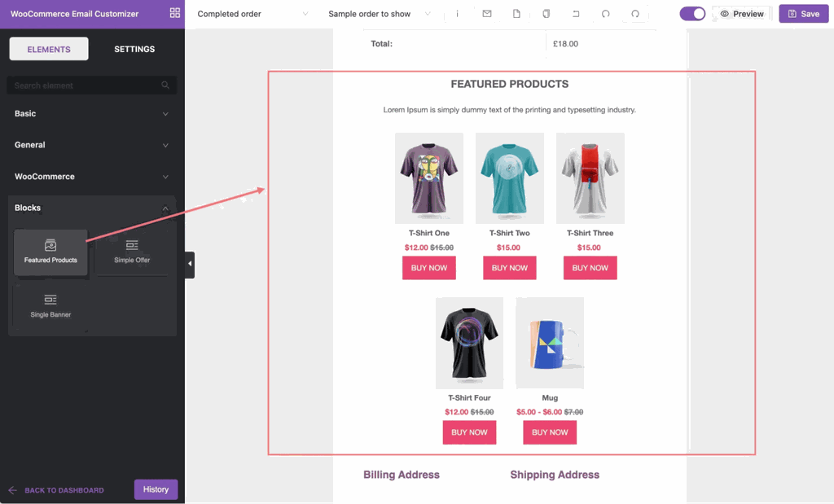The image size is (834, 504).
Task: Toggle the purple switch next to Preview
Action: click(692, 14)
